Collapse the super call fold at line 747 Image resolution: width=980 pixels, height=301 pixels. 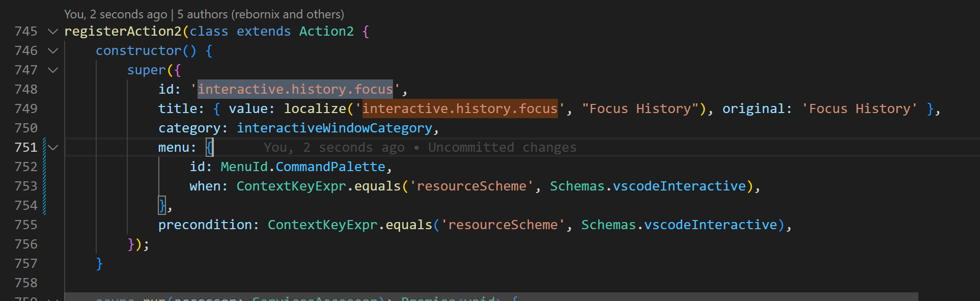(x=53, y=70)
